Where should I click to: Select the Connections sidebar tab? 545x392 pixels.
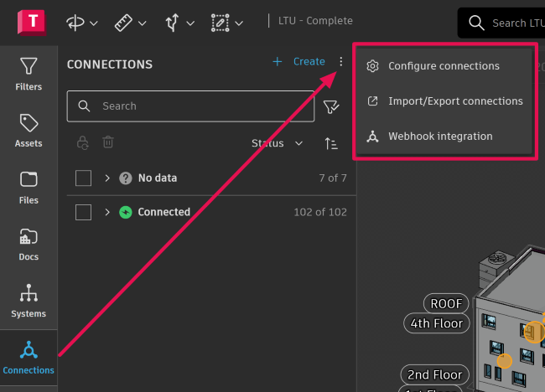(29, 357)
